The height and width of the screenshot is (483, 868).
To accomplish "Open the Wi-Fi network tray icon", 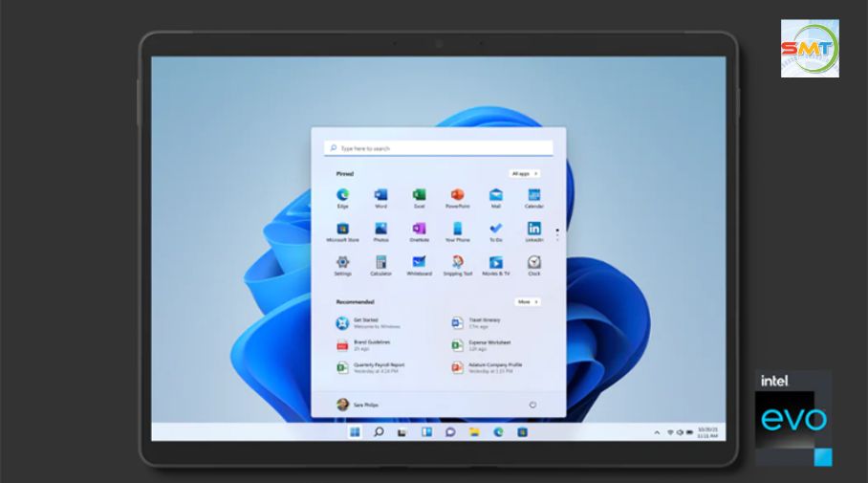I will (x=670, y=432).
